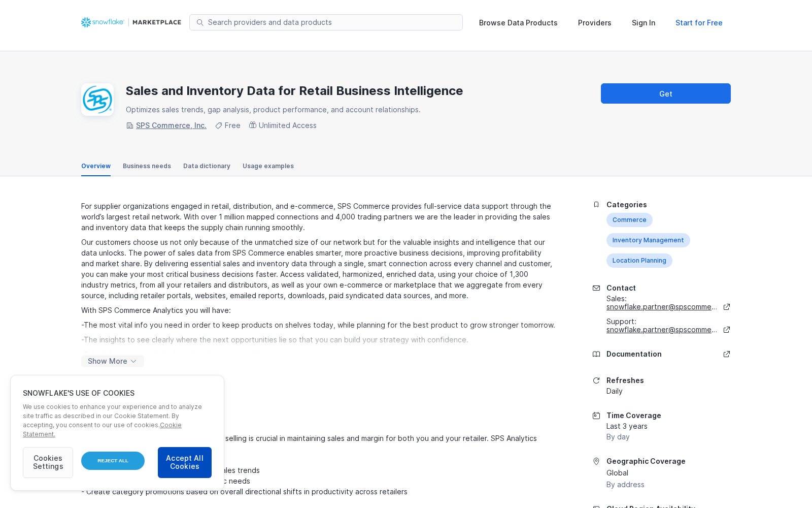812x508 pixels.
Task: Click the 'Daily' refresh value
Action: tap(614, 391)
